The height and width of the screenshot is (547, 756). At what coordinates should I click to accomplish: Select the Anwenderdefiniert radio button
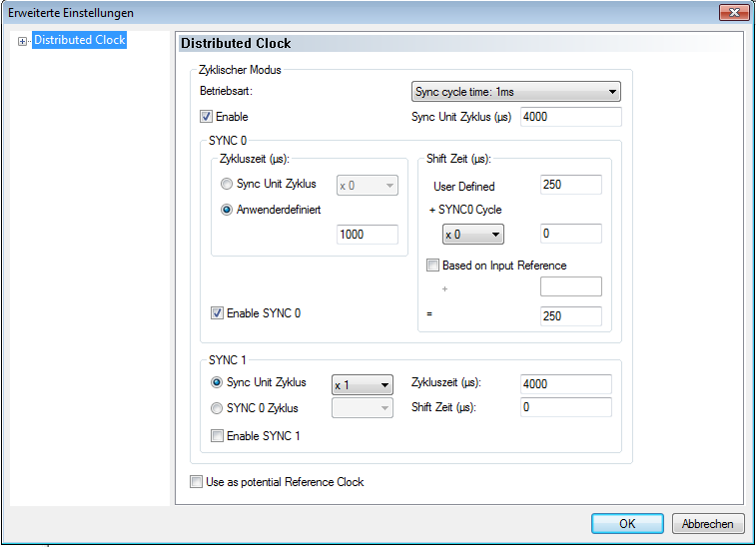(x=227, y=210)
